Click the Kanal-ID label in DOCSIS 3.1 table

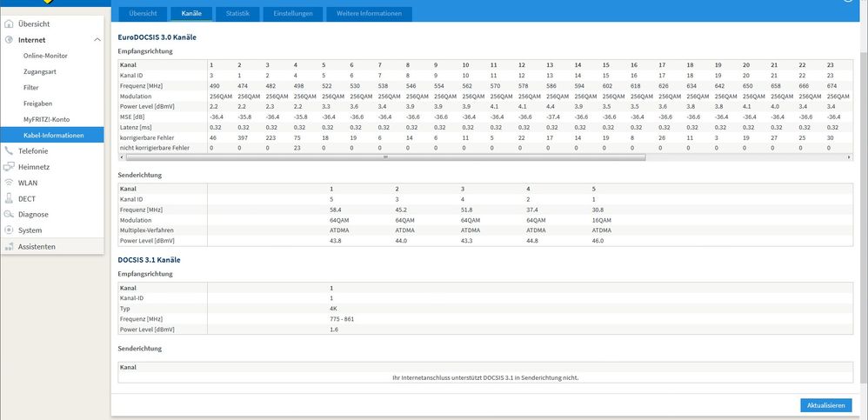click(x=131, y=297)
